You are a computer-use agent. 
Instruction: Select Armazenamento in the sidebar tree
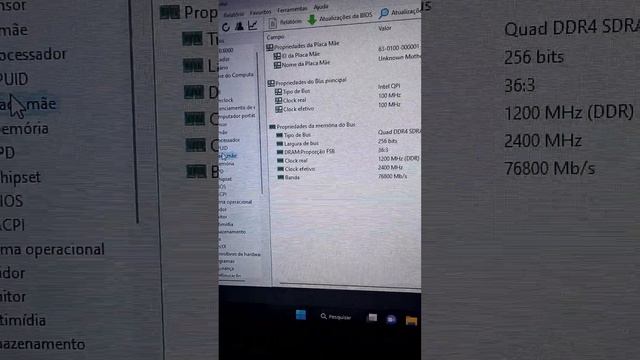[x=232, y=232]
